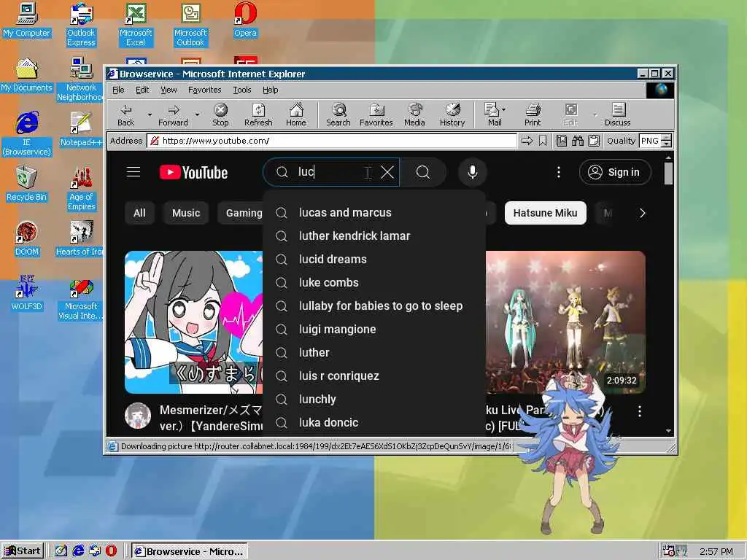Choose suggestion "lunchly"

tap(374, 399)
